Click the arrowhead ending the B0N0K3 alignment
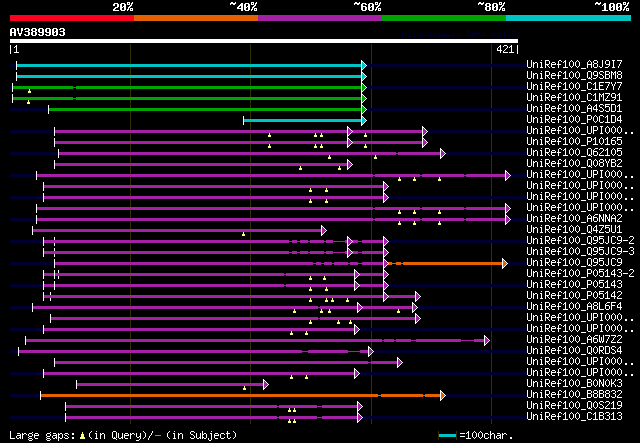 (x=266, y=385)
